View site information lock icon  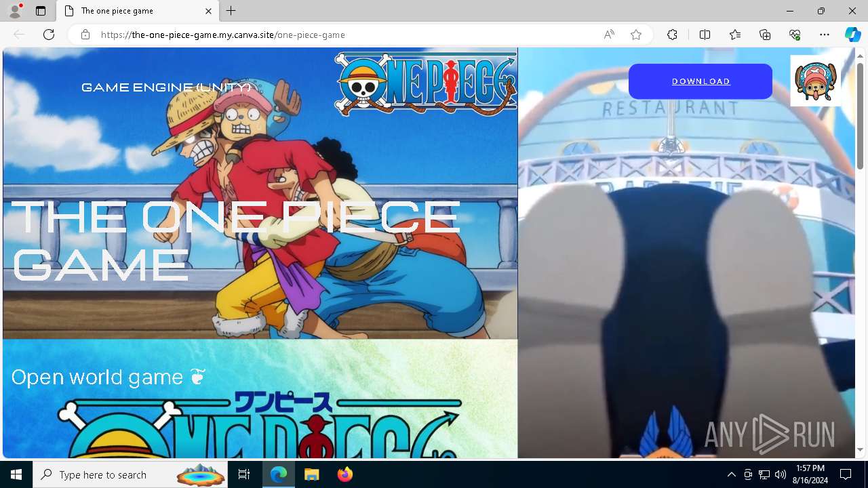coord(85,35)
